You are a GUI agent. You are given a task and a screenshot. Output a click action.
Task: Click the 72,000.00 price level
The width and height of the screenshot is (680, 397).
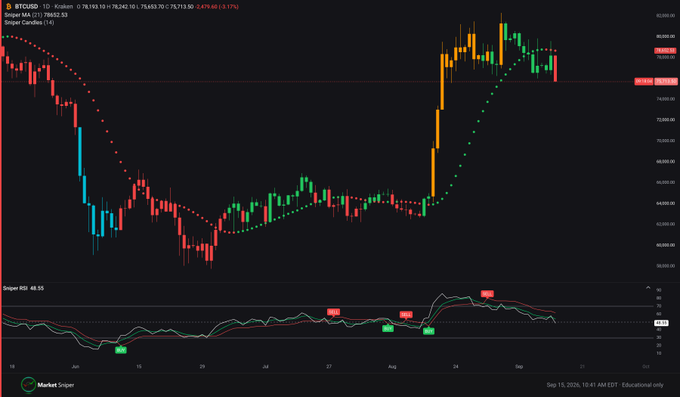665,120
